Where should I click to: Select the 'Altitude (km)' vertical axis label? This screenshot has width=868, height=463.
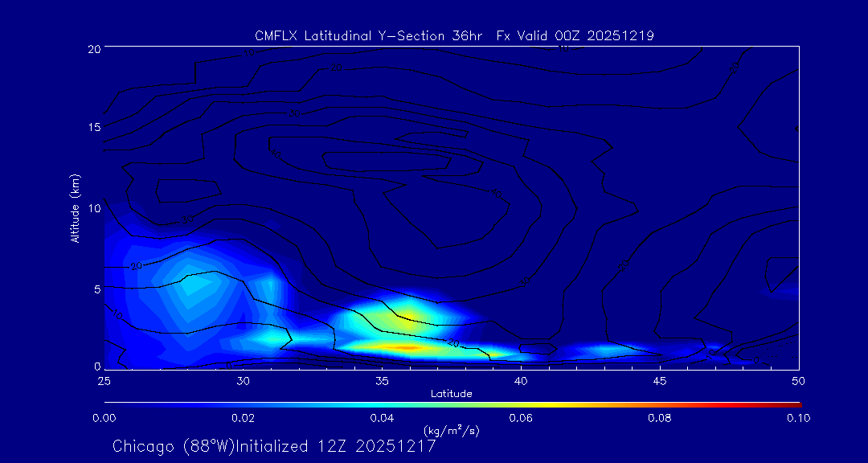(x=74, y=207)
